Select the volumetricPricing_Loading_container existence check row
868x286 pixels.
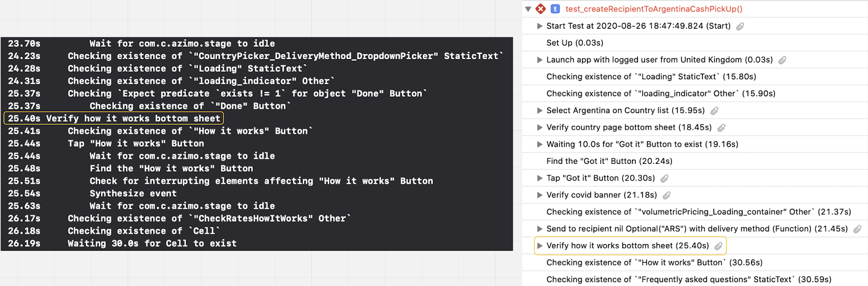click(699, 212)
